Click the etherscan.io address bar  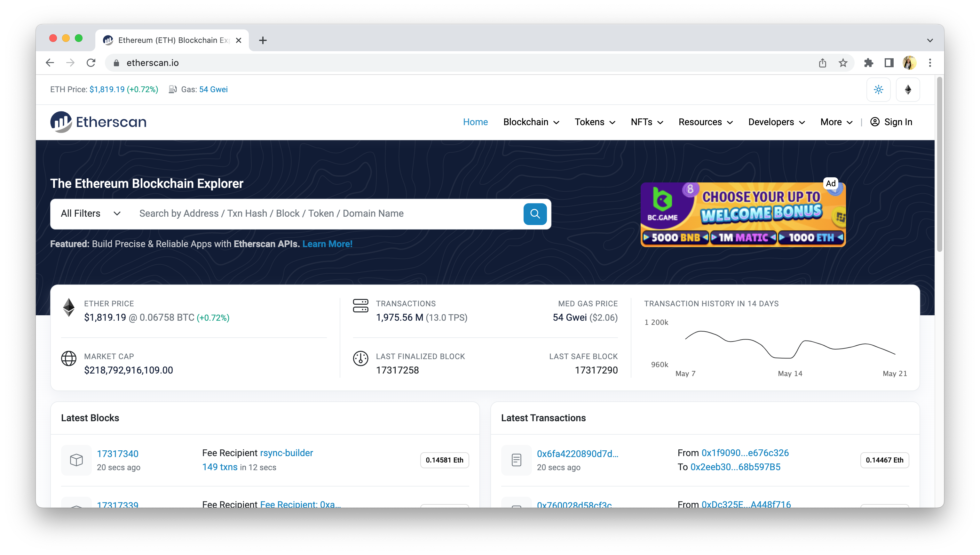(x=457, y=63)
